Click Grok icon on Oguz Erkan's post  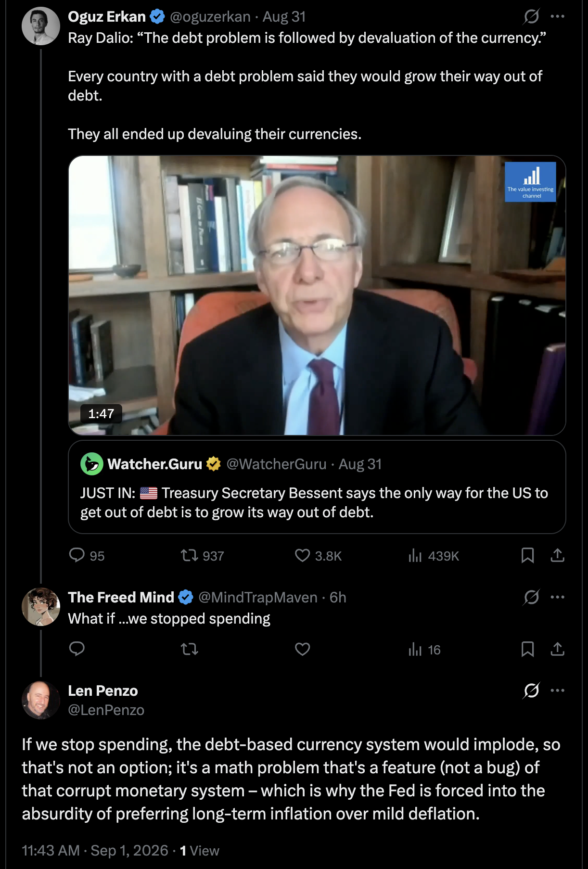531,16
